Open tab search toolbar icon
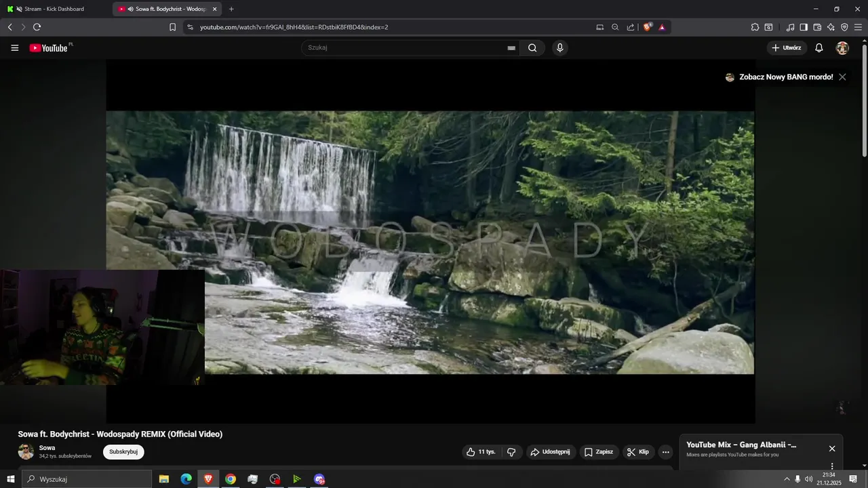The image size is (868, 488). coord(768,27)
